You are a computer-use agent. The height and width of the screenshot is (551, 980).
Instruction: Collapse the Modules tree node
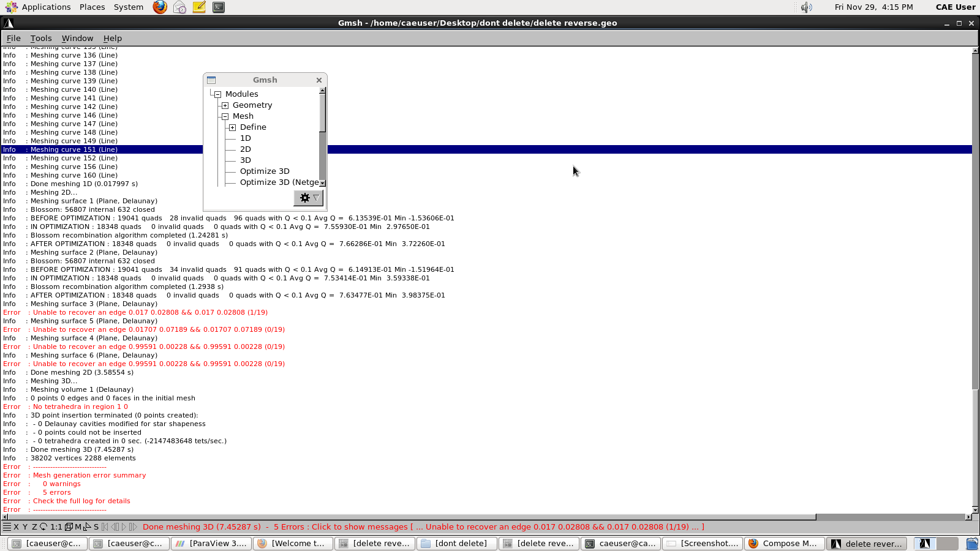(x=217, y=94)
